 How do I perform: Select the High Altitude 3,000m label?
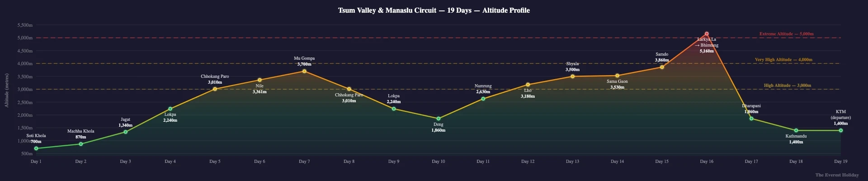787,86
